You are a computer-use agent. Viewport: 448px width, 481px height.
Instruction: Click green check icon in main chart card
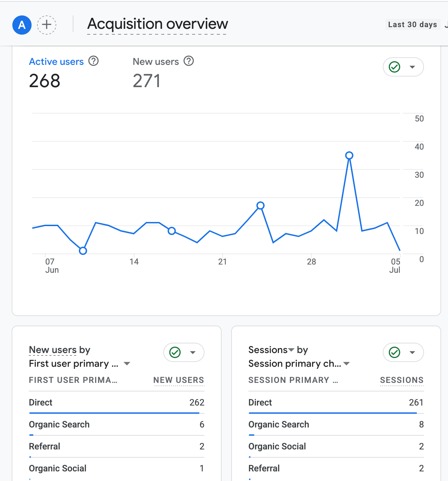394,67
